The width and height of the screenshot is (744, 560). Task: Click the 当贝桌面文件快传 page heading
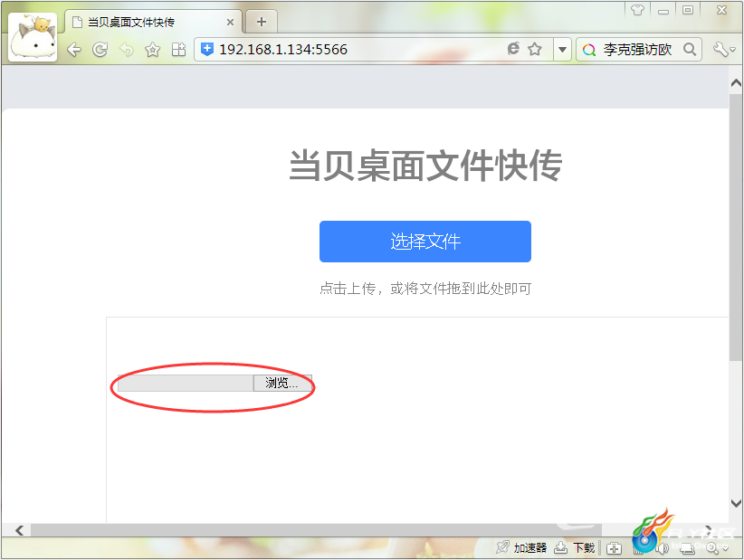coord(425,165)
